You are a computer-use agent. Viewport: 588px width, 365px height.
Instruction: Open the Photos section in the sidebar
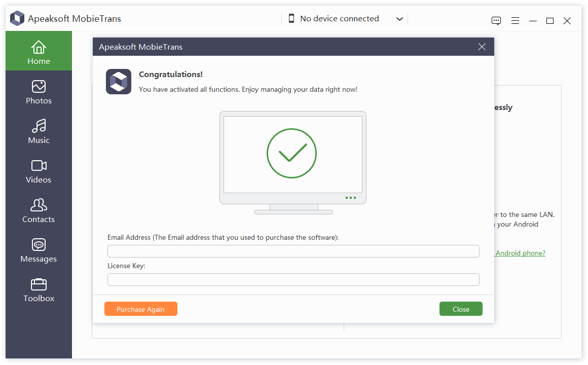tap(39, 92)
